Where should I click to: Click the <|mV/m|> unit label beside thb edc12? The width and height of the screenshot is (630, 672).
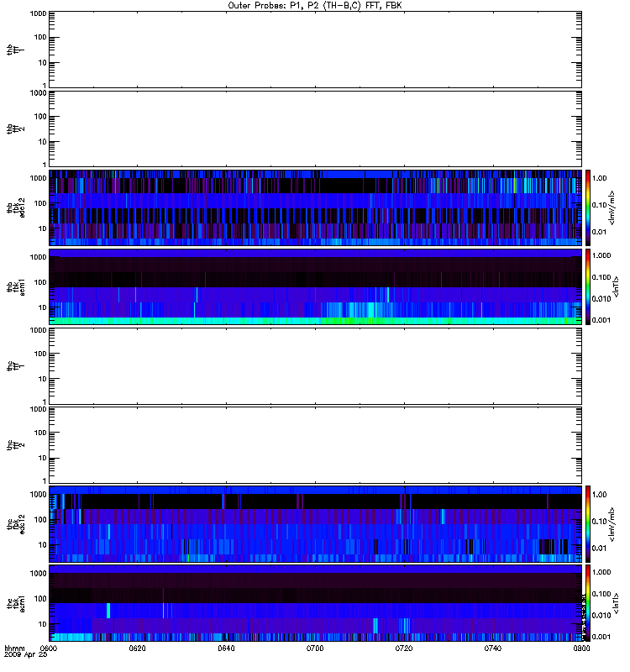pos(612,207)
